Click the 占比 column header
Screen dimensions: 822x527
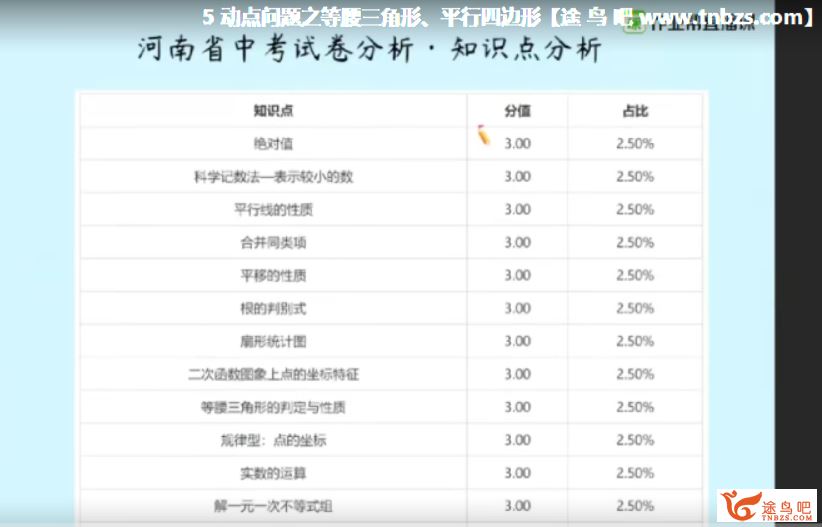635,112
